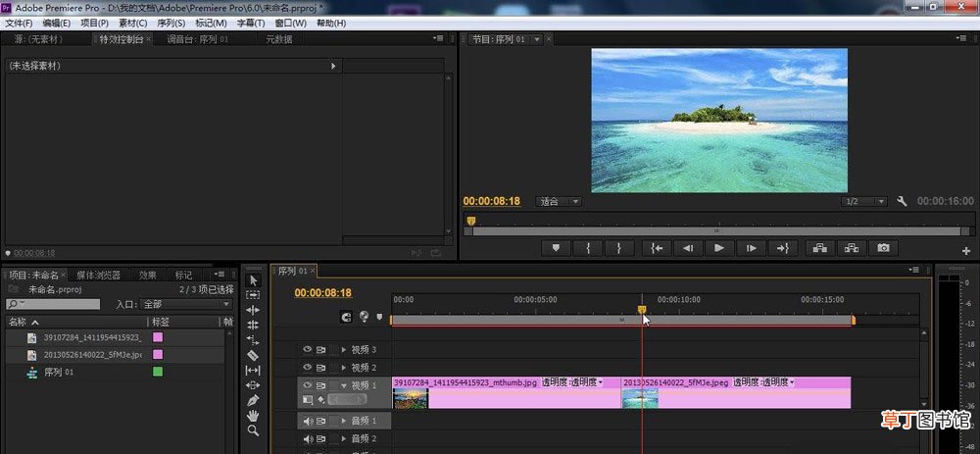980x454 pixels.
Task: Select the Zoom magnifier tool
Action: click(x=253, y=430)
